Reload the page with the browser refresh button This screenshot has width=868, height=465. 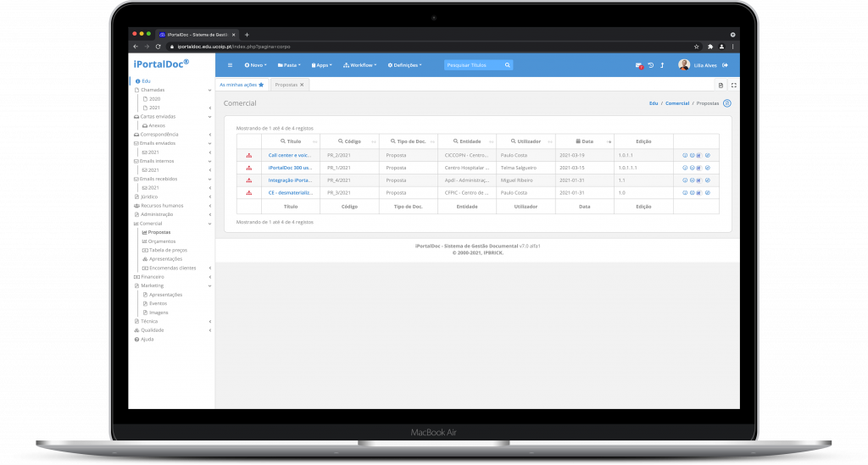point(159,47)
